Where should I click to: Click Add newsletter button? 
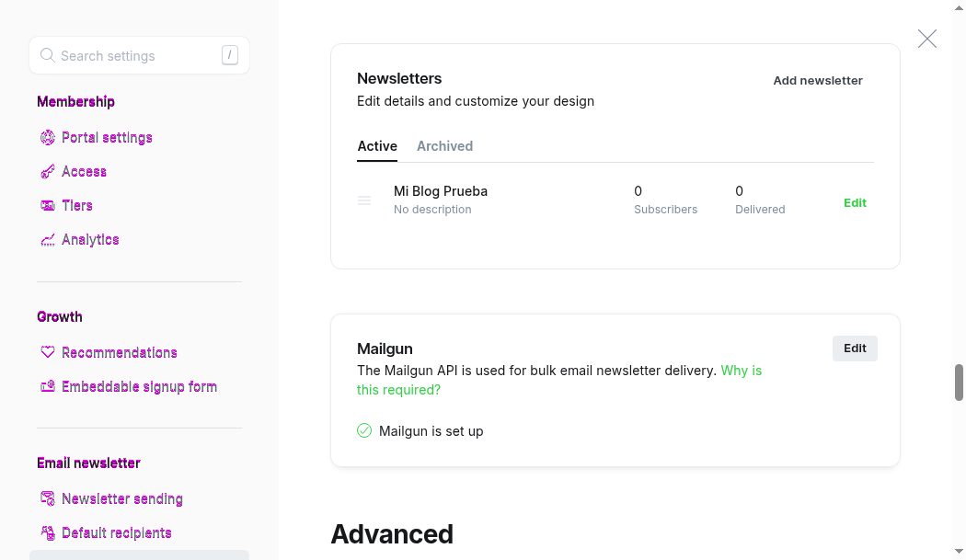818,81
